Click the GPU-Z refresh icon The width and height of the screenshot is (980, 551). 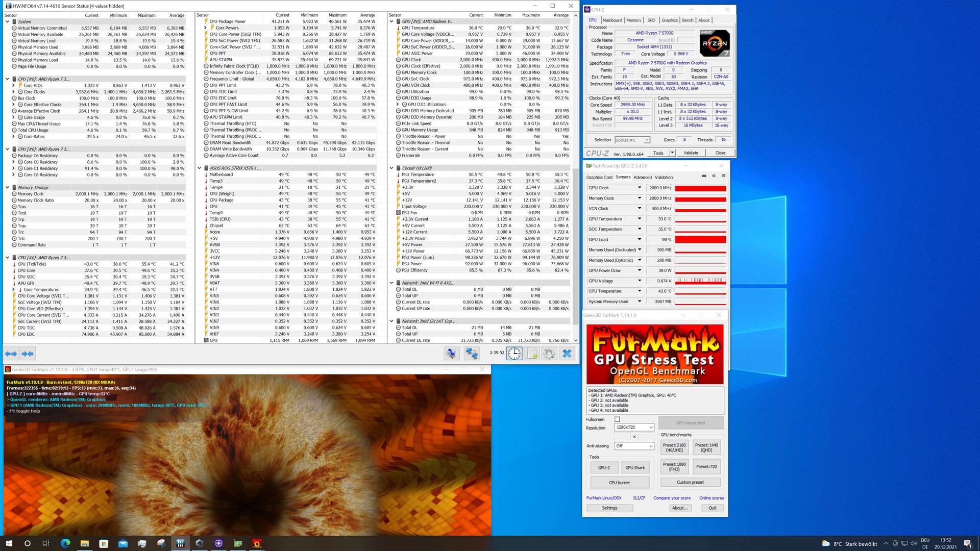tap(714, 176)
